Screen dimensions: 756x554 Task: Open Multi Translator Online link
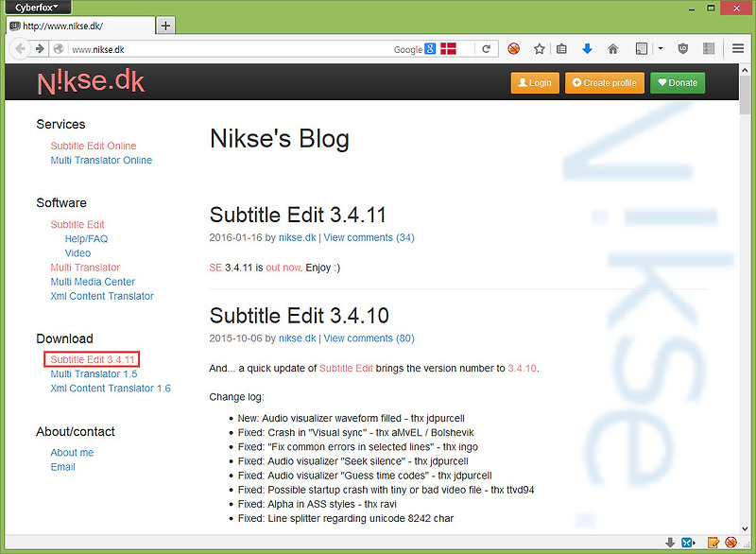[101, 160]
